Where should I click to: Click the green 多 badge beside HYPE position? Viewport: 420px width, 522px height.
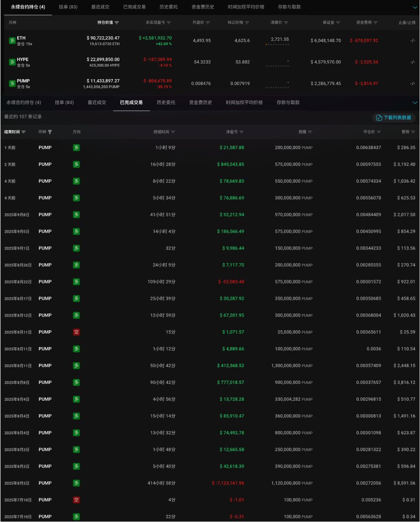(x=12, y=62)
